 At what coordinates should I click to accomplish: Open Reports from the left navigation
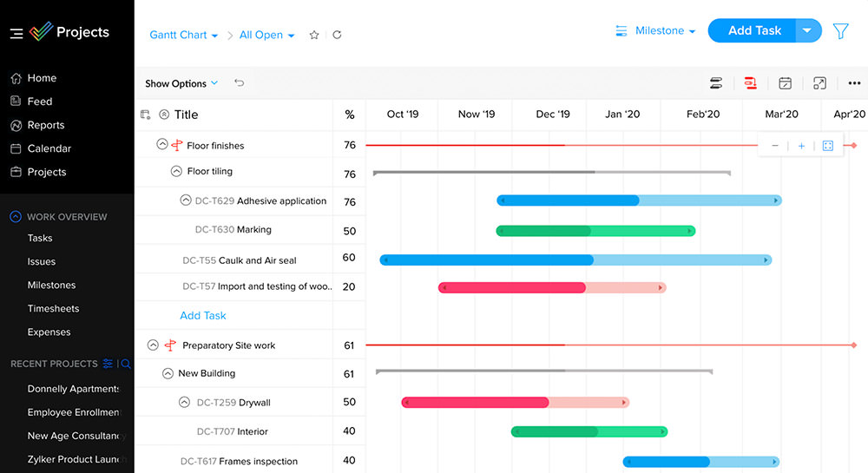(45, 125)
